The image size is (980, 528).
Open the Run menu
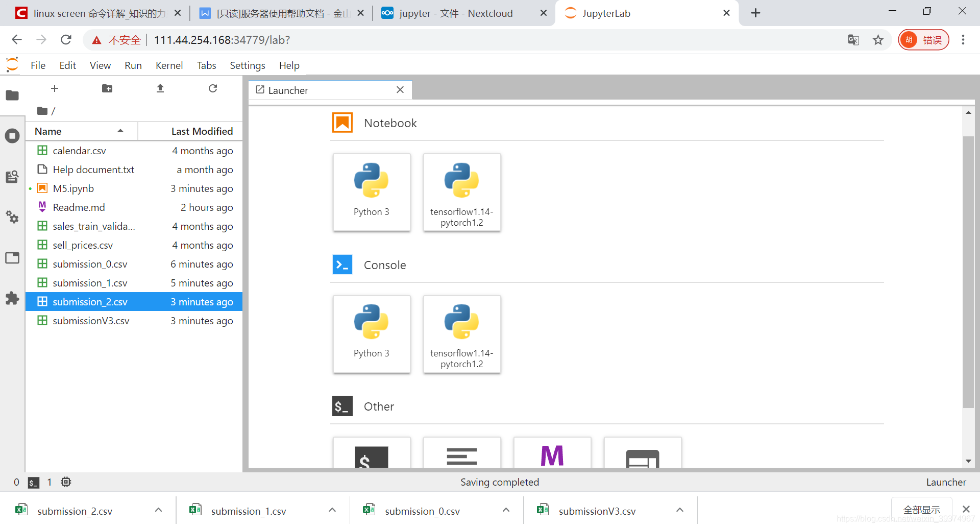point(133,65)
